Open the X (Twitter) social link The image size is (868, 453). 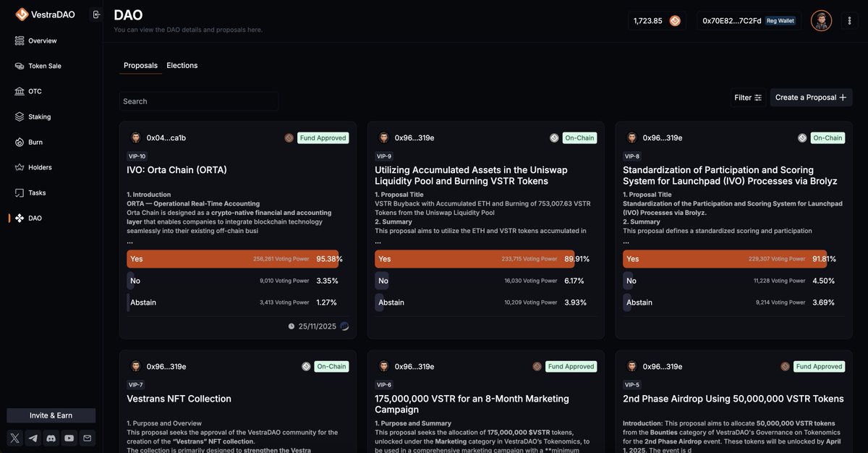[15, 438]
